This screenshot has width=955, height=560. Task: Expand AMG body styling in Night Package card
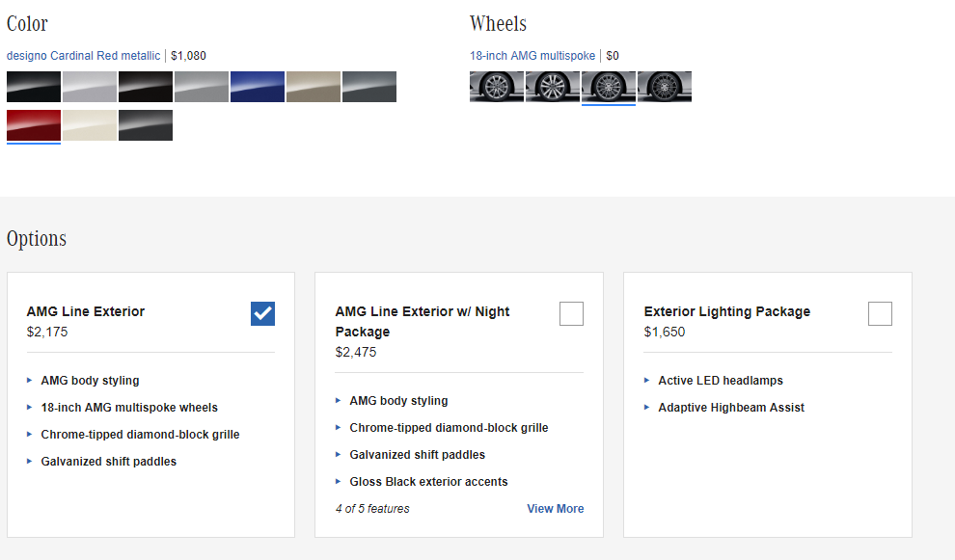click(x=399, y=401)
